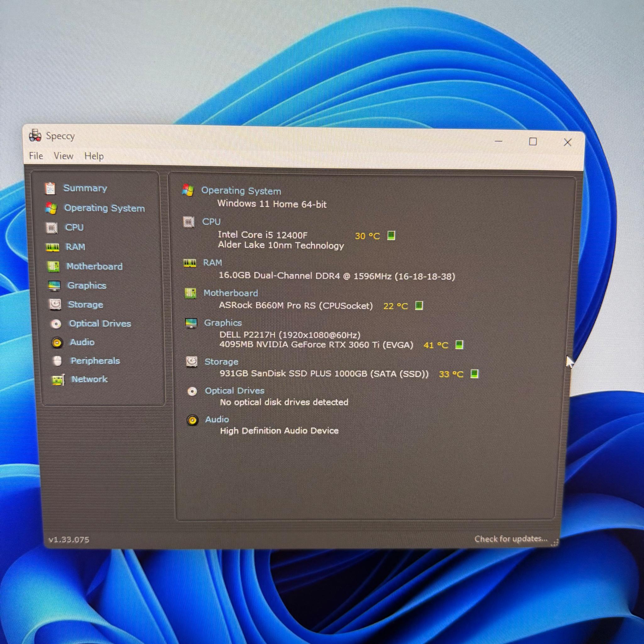Click the Operating System heading link in summary
Image resolution: width=644 pixels, height=644 pixels.
click(241, 191)
